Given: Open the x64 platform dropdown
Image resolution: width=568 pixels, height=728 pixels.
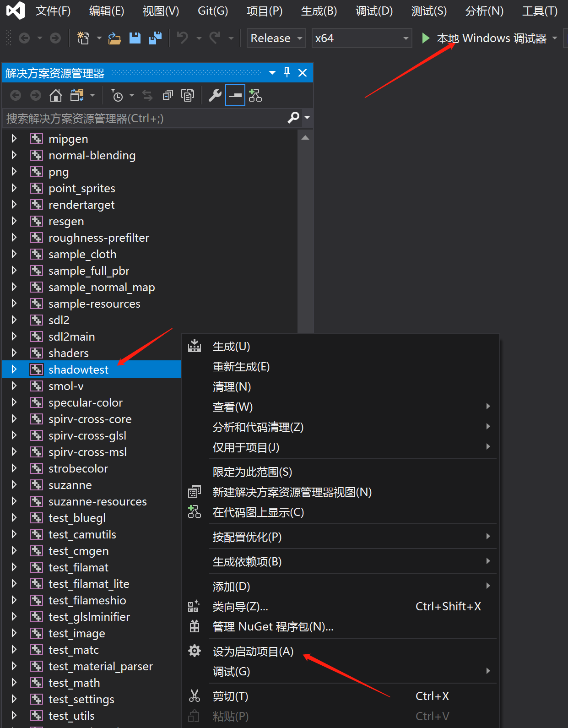Looking at the screenshot, I should (362, 38).
